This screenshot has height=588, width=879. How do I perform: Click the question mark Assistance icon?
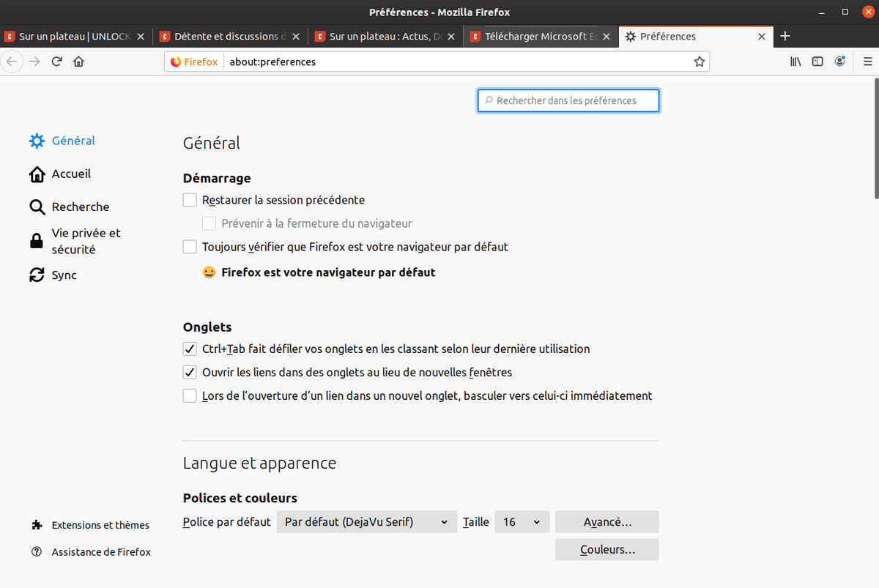(37, 551)
